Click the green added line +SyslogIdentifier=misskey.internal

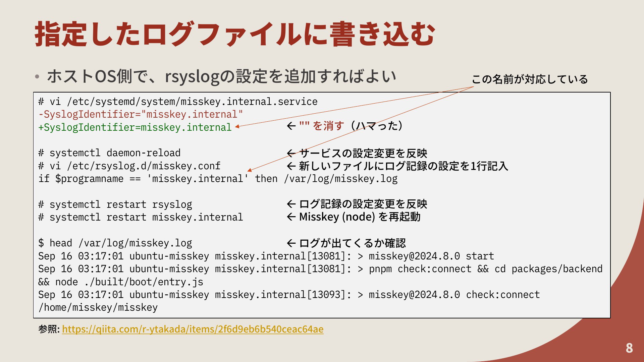click(x=135, y=127)
